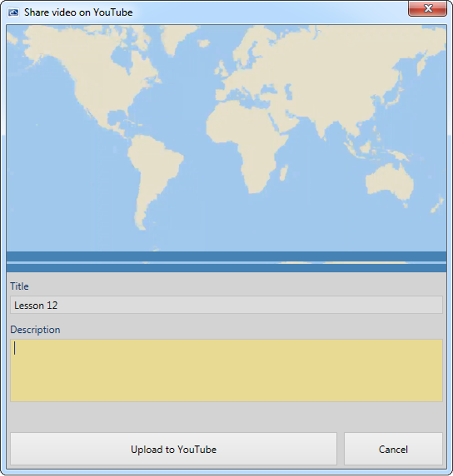Select the Title label text
453x476 pixels.
(19, 286)
